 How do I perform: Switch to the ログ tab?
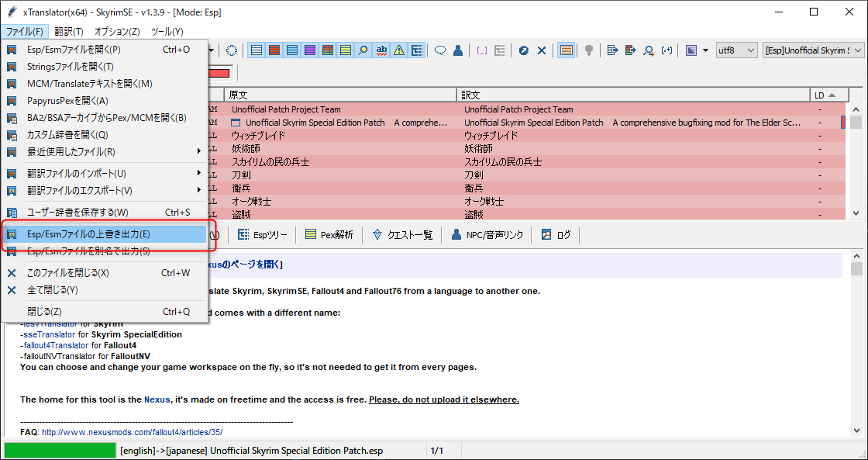556,235
